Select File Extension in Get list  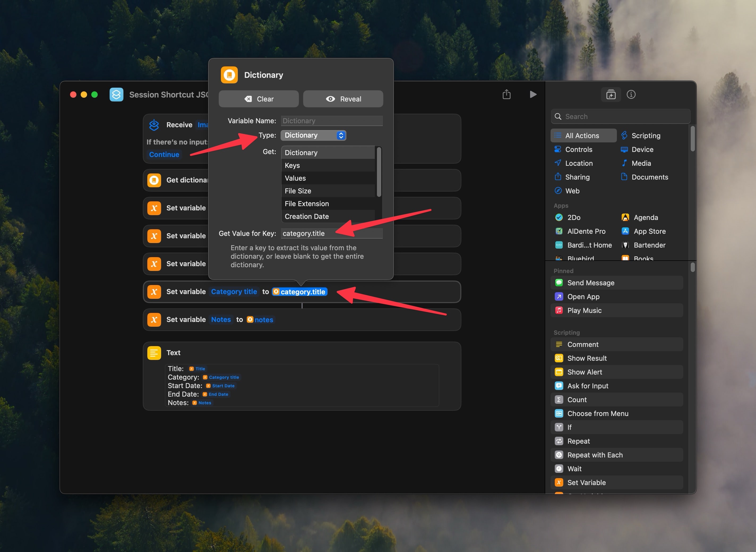pyautogui.click(x=307, y=203)
